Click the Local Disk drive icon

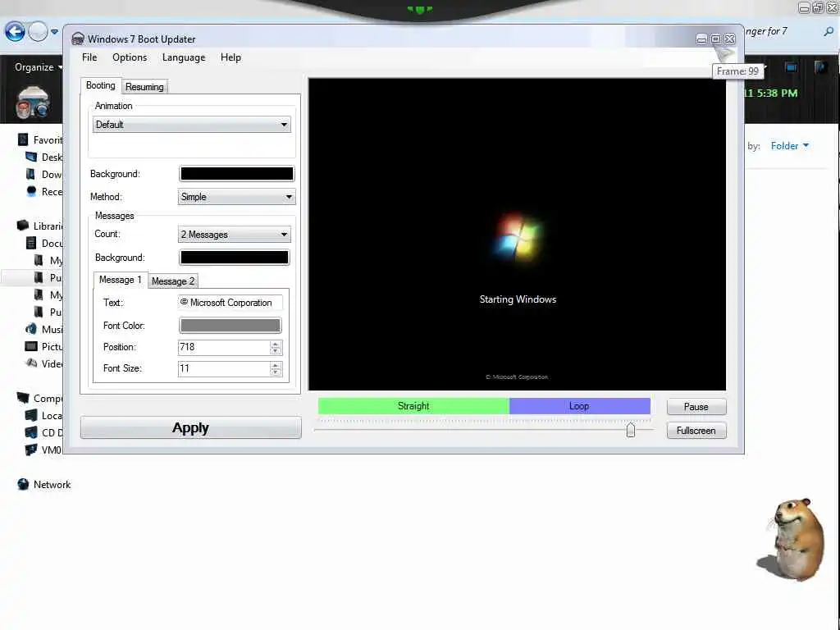[x=31, y=415]
